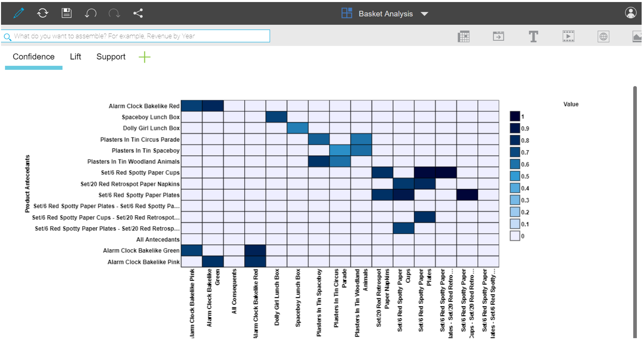Switch to the Lift tab
The height and width of the screenshot is (351, 644).
[75, 57]
